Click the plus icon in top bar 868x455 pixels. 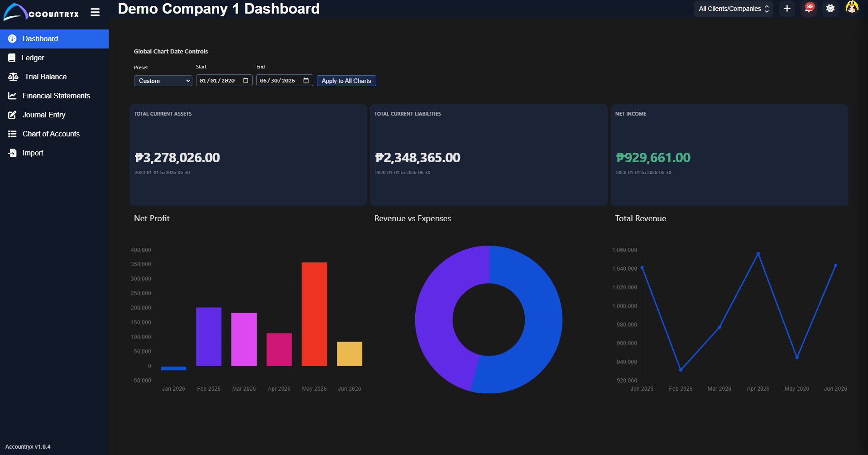[x=787, y=8]
